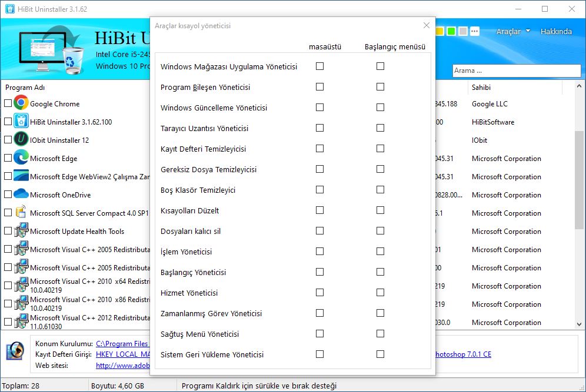Check masaüstü box for Kayıt Defteri Temizleyicisi
The width and height of the screenshot is (586, 392).
319,148
